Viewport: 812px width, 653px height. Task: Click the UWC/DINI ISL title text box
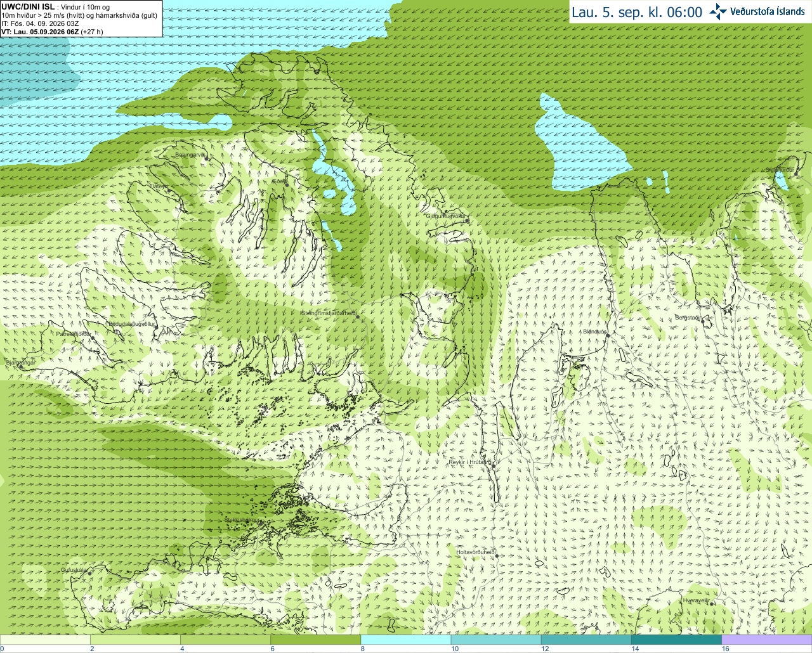81,19
